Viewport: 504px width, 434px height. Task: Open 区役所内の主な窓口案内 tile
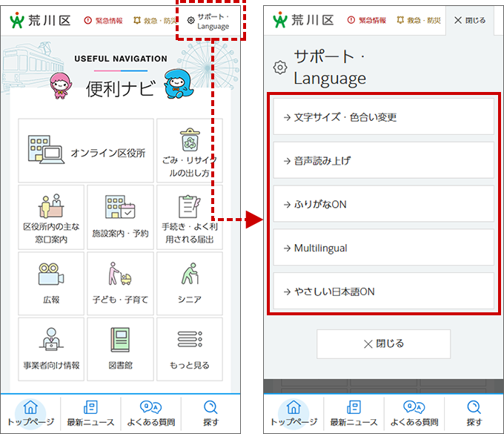[x=51, y=217]
